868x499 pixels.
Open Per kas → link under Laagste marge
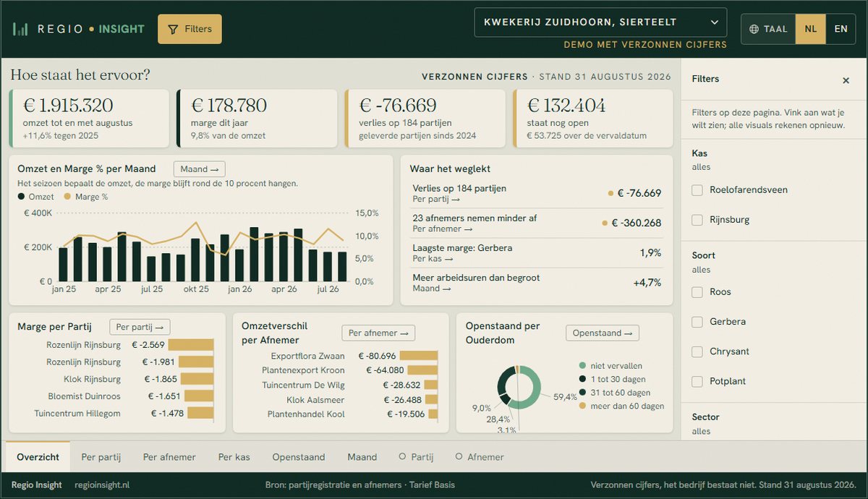tap(433, 258)
